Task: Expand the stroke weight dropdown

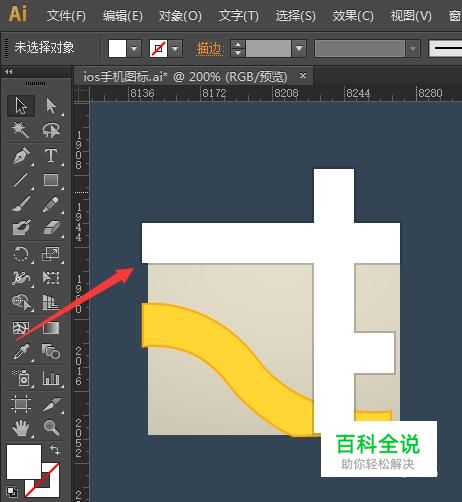Action: 299,49
